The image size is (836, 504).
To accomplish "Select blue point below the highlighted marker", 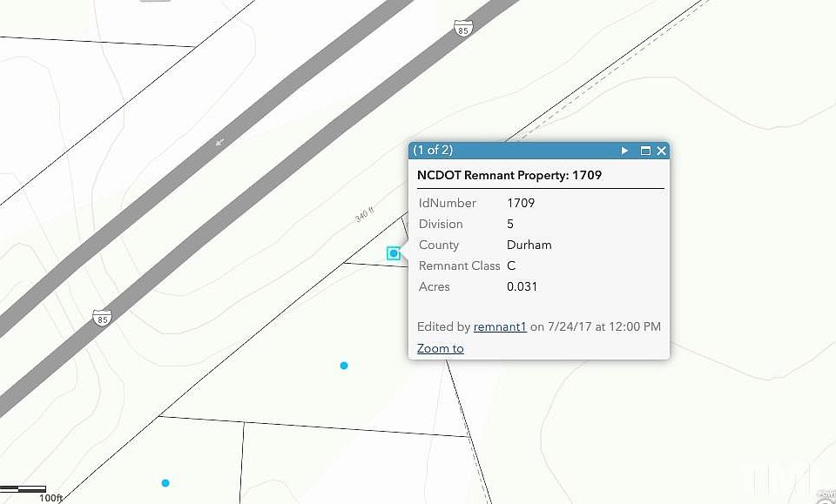I will pyautogui.click(x=344, y=366).
